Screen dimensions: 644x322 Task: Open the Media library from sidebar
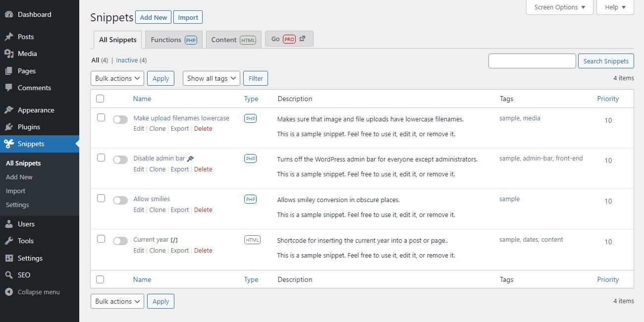pos(10,54)
